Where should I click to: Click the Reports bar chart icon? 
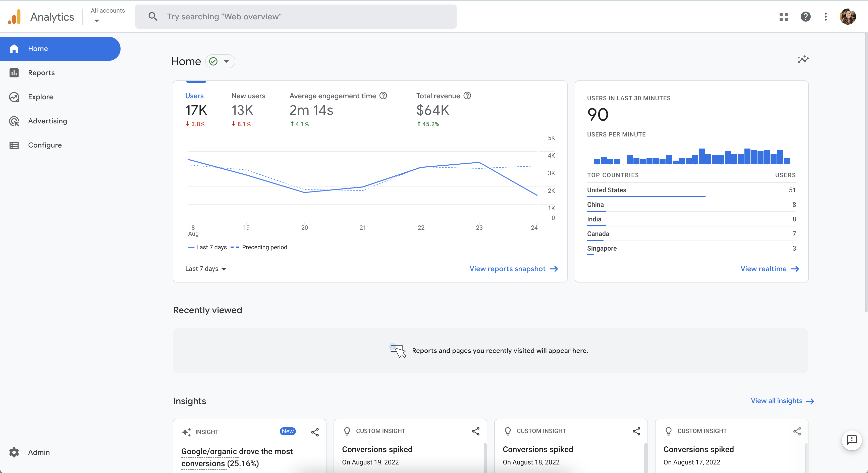coord(14,73)
